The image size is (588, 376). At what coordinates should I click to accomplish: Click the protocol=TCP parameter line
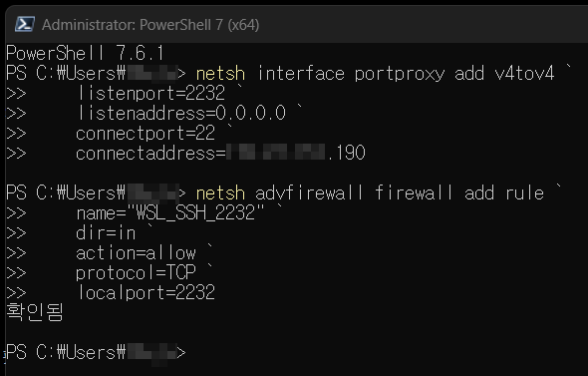136,273
